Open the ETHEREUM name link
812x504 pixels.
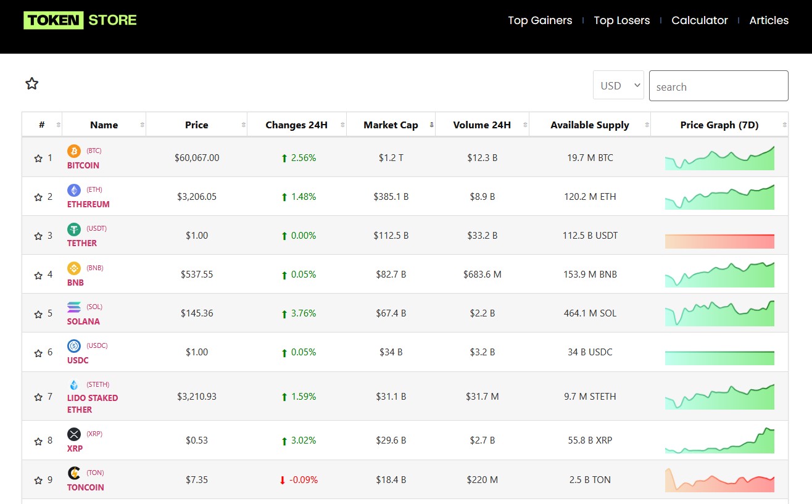88,204
